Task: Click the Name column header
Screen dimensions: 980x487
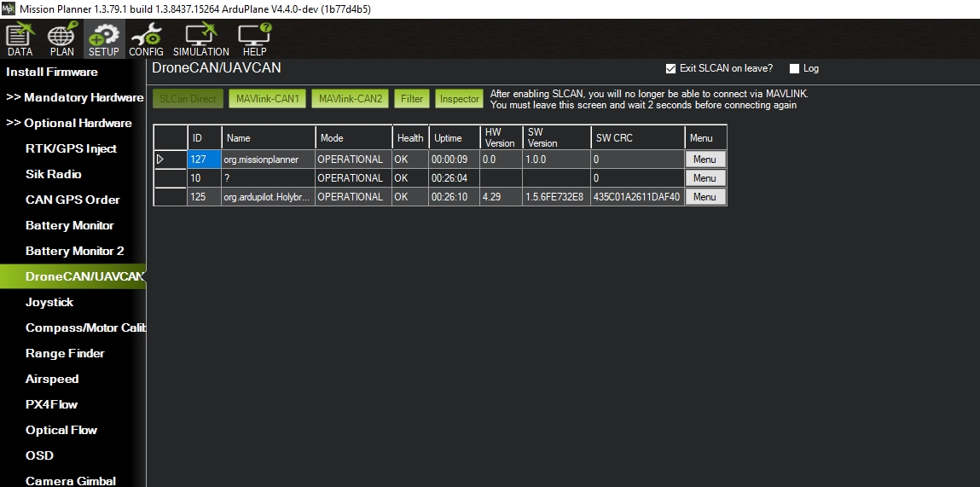Action: pyautogui.click(x=268, y=137)
